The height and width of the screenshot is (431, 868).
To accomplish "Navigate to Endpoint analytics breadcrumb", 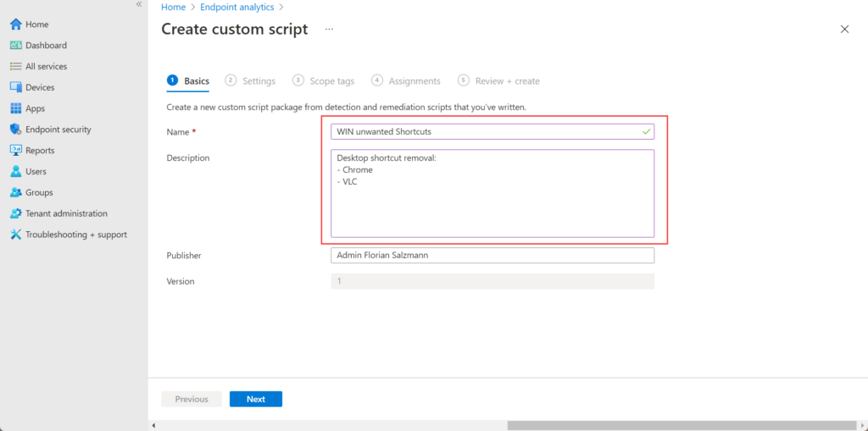I will pyautogui.click(x=237, y=7).
